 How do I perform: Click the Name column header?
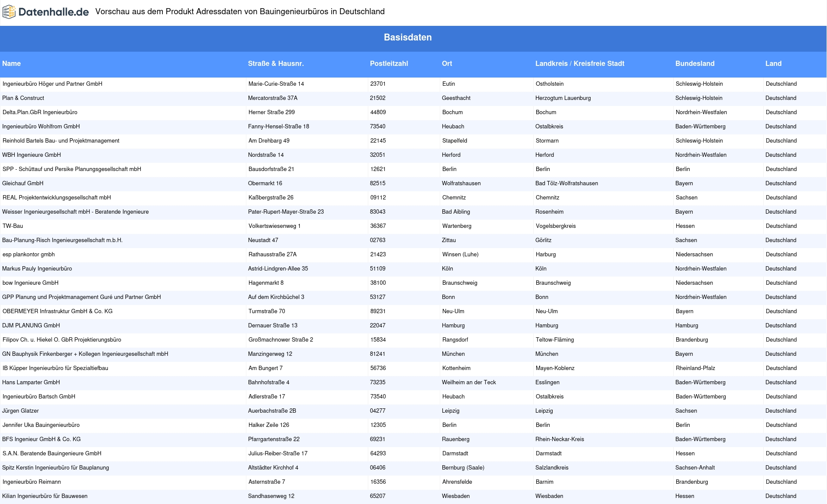[12, 64]
